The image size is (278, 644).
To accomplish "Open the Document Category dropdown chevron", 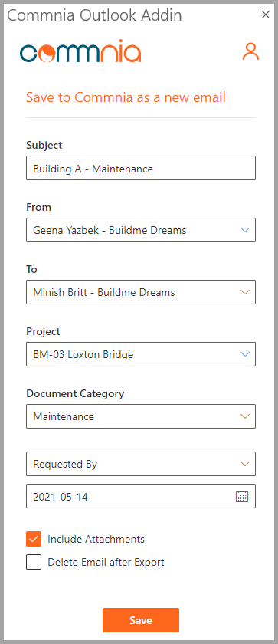I will pyautogui.click(x=245, y=416).
